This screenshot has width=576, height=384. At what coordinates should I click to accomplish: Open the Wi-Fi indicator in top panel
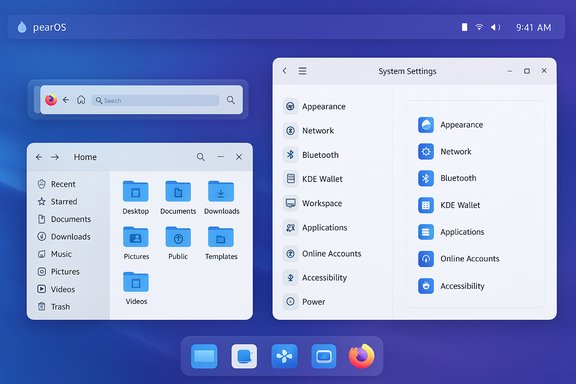coord(479,27)
